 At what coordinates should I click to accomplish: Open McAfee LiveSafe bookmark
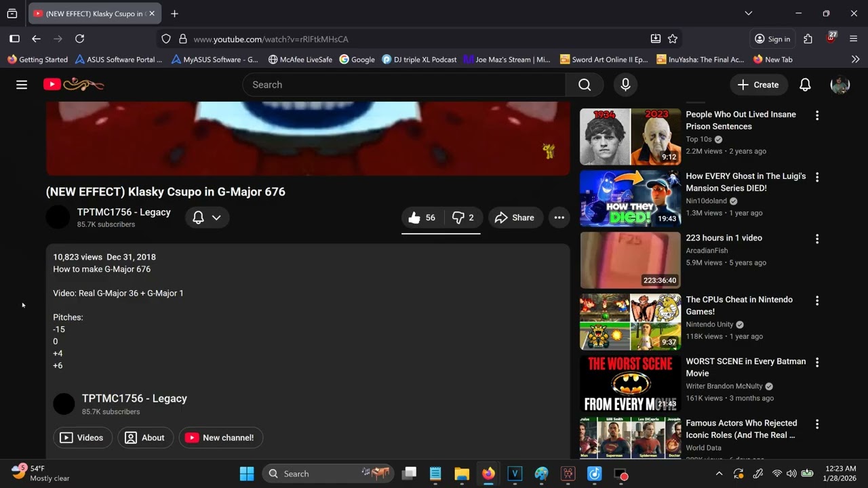[300, 60]
